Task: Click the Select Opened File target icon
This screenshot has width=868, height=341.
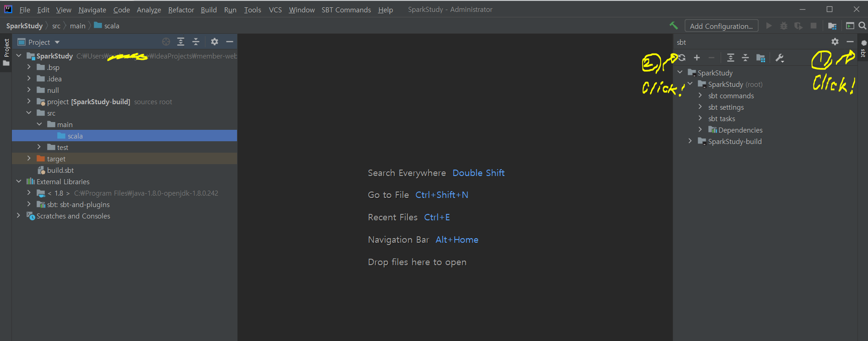Action: click(x=166, y=42)
